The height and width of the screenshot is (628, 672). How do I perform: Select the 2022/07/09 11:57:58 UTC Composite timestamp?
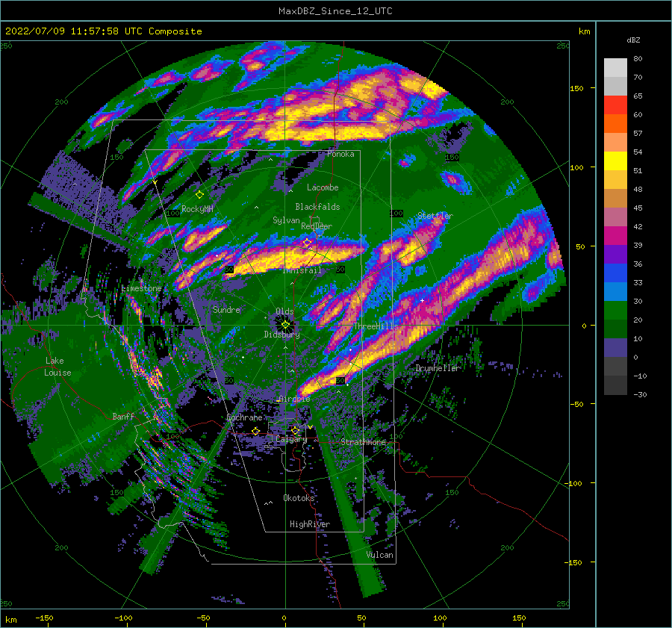tap(103, 31)
